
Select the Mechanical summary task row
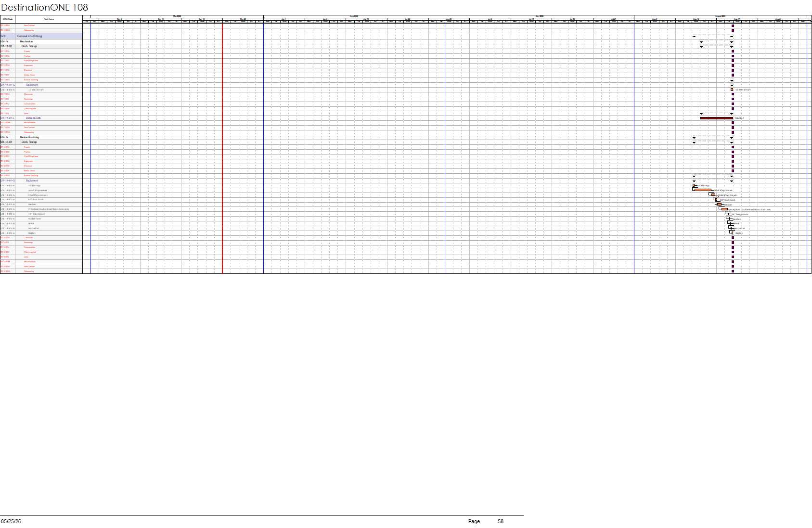(41, 41)
